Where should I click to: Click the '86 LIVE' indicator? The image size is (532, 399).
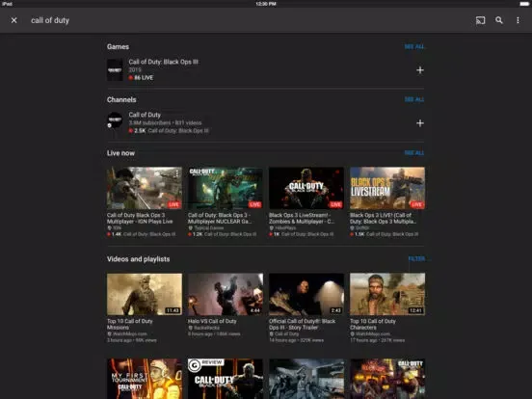[x=141, y=78]
